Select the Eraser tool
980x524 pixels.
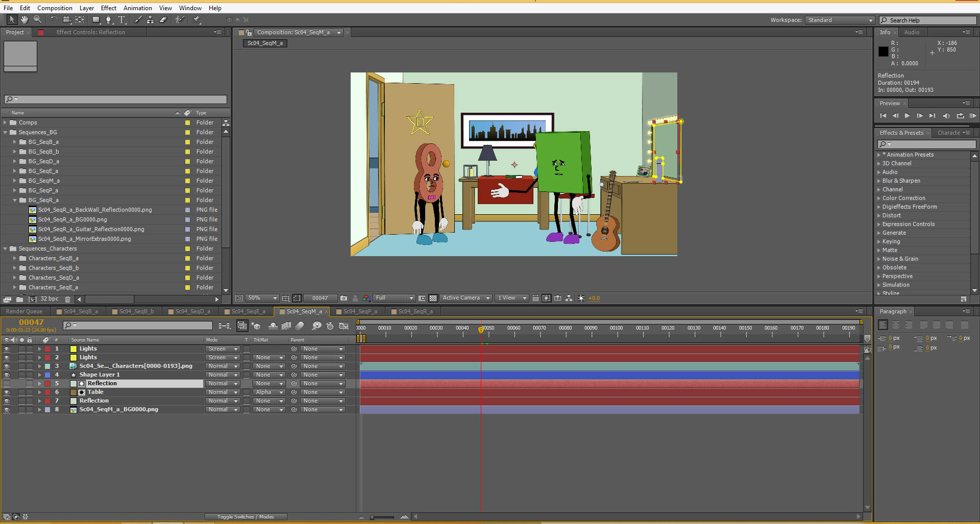pyautogui.click(x=163, y=19)
